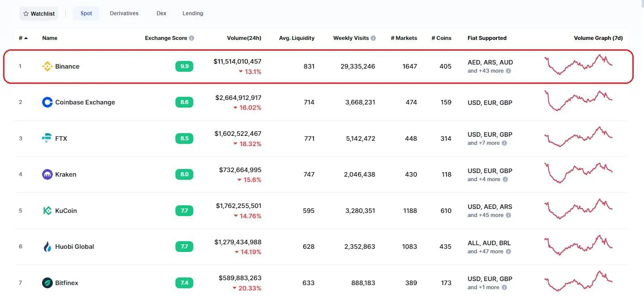This screenshot has height=299, width=644.
Task: Click the Fiat Supported column header
Action: point(487,38)
